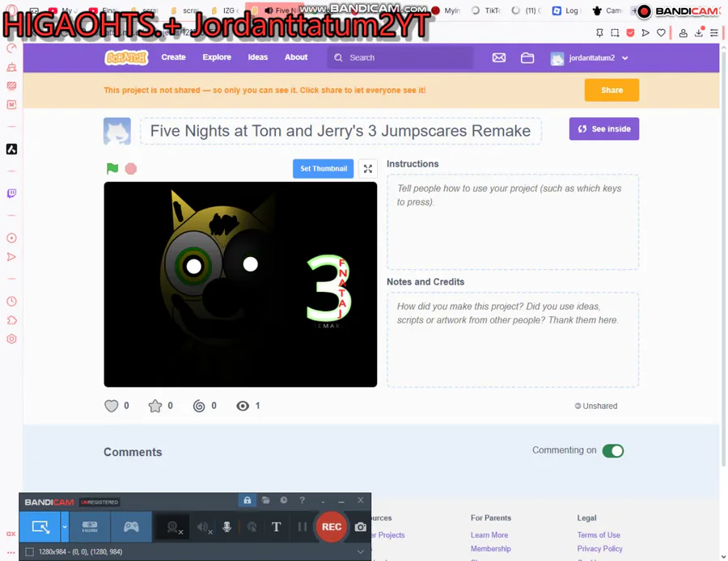Open Bandicam output folder icon
The image size is (728, 561).
[x=265, y=500]
